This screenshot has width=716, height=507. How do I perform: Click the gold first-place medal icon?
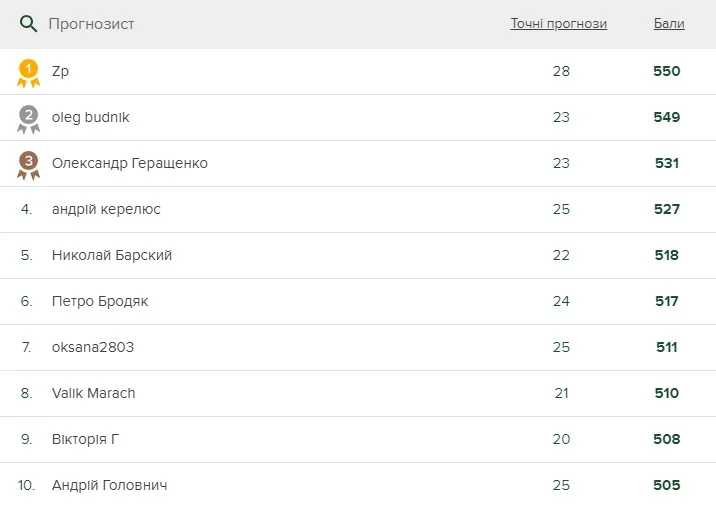pos(28,72)
